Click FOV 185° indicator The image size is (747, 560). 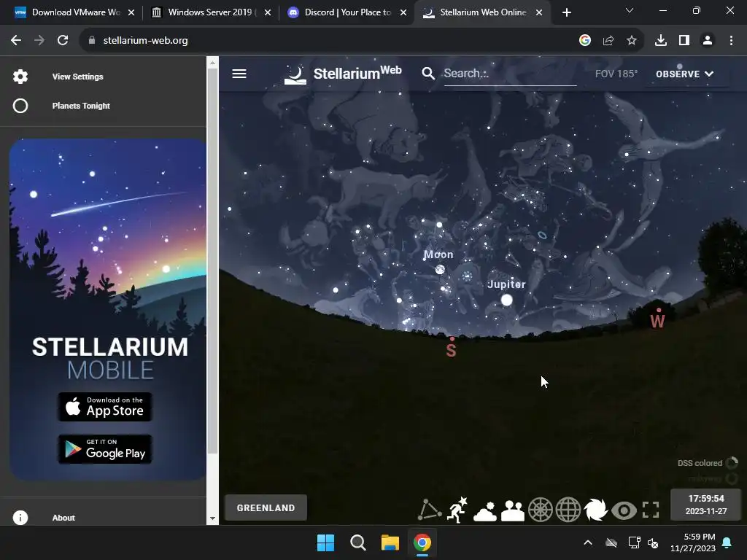616,74
